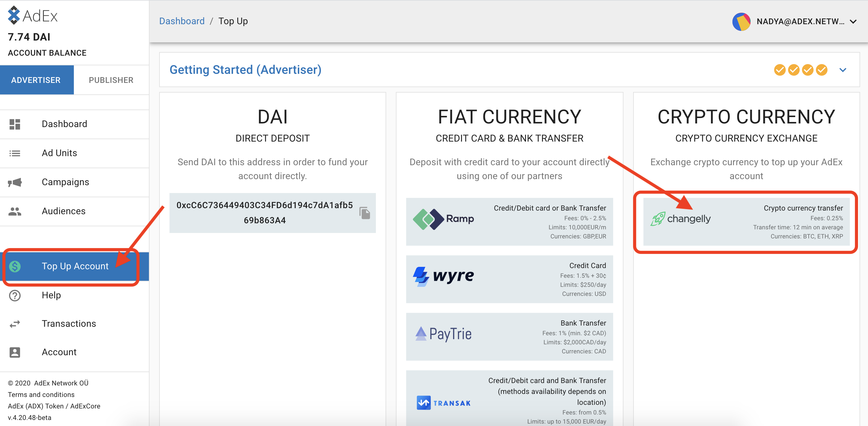Screen dimensions: 868x426
Task: Select Top Up Account in sidebar
Action: coord(74,266)
